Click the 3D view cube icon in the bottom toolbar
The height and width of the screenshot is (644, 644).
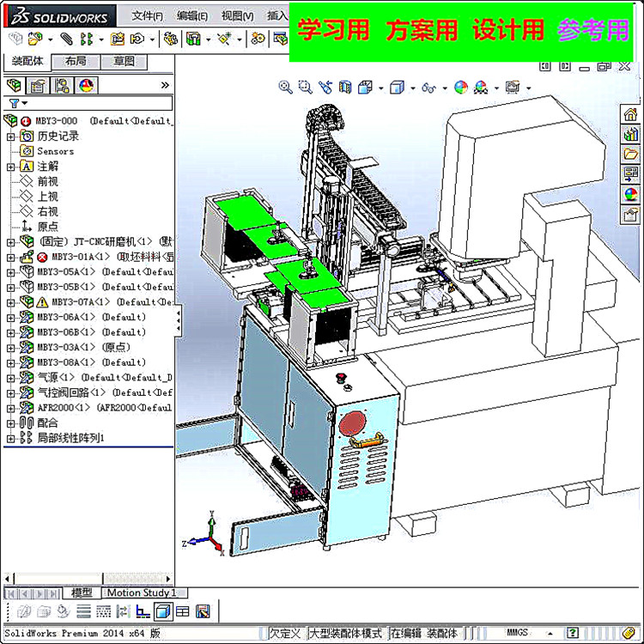pyautogui.click(x=163, y=611)
